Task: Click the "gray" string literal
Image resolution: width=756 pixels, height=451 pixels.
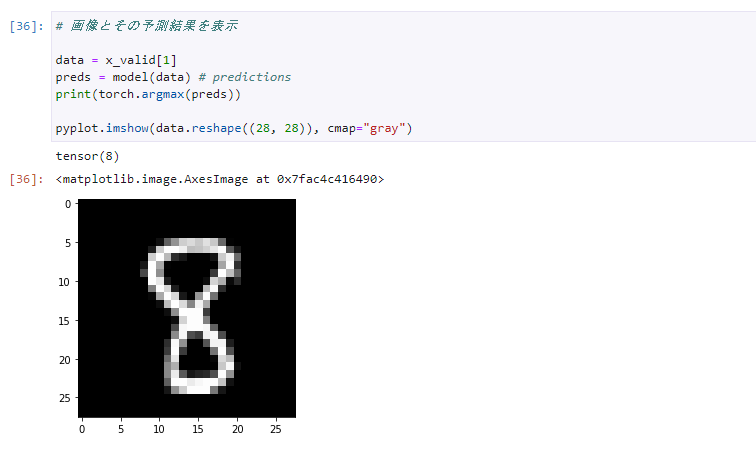Action: click(384, 128)
